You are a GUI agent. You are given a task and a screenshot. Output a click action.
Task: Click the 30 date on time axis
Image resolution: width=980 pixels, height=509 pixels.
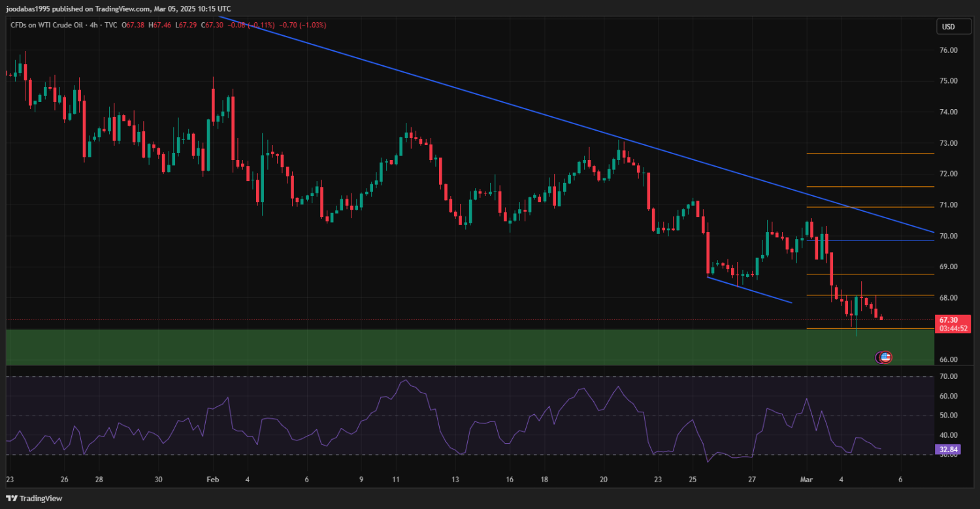pos(159,479)
